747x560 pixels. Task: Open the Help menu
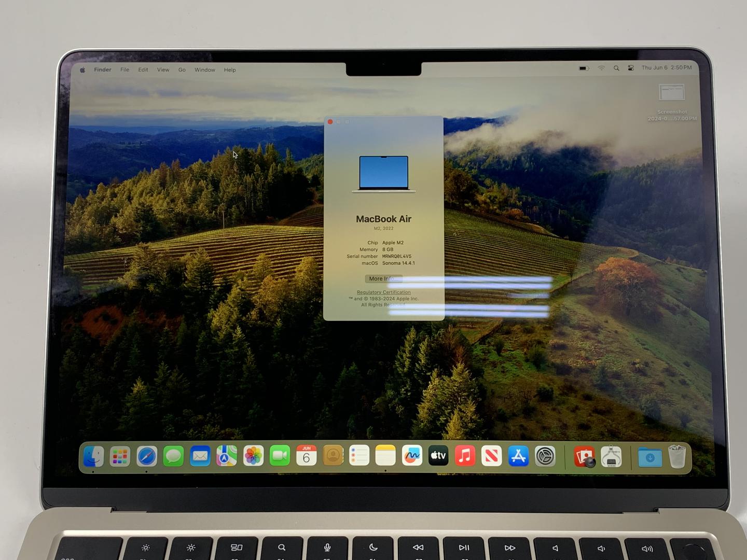coord(230,70)
